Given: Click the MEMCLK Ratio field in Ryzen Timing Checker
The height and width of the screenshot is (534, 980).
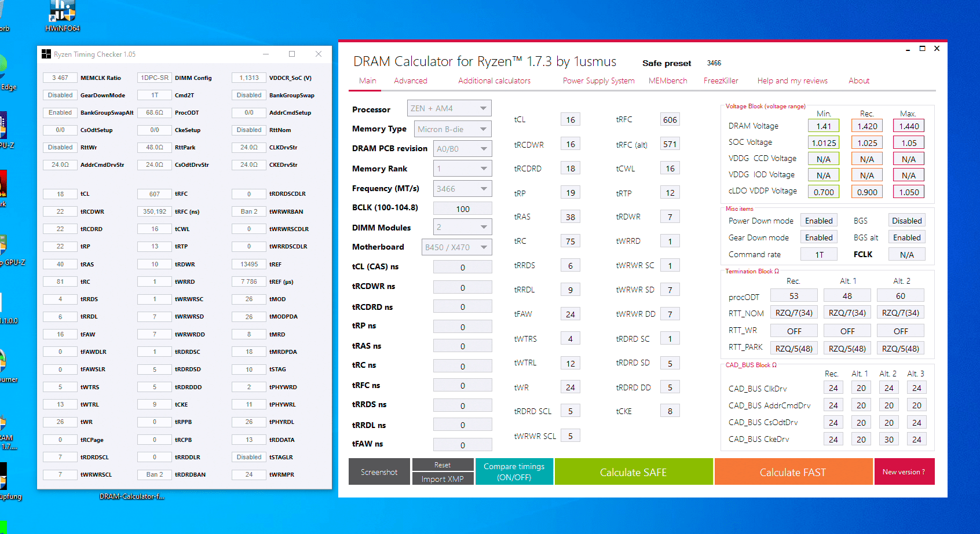Looking at the screenshot, I should click(60, 78).
